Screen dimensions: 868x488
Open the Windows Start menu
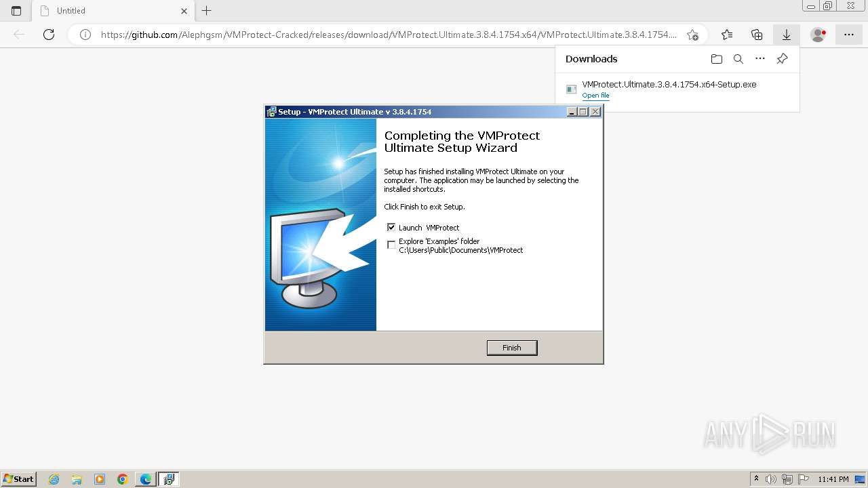point(18,479)
